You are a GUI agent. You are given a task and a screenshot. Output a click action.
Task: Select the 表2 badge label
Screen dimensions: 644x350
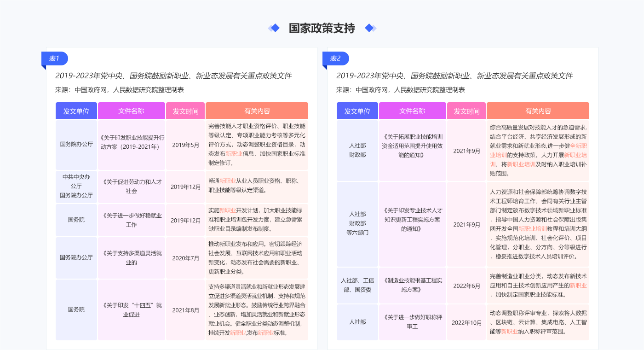coord(336,58)
